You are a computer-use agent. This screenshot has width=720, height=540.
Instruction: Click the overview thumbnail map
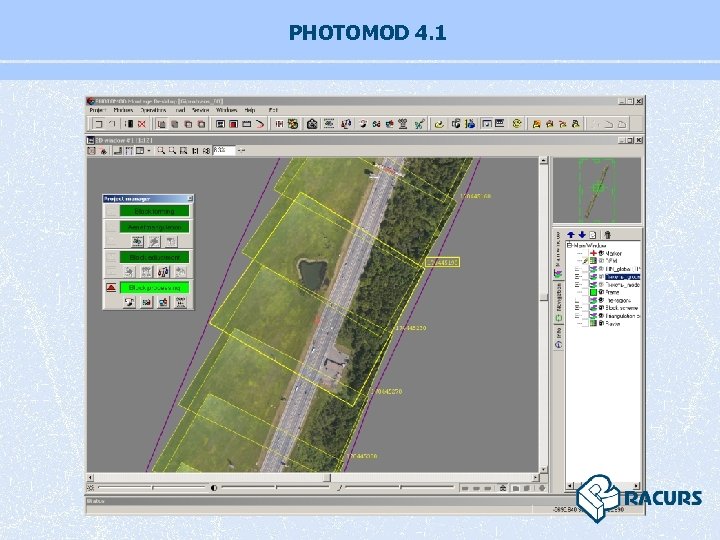[x=596, y=190]
